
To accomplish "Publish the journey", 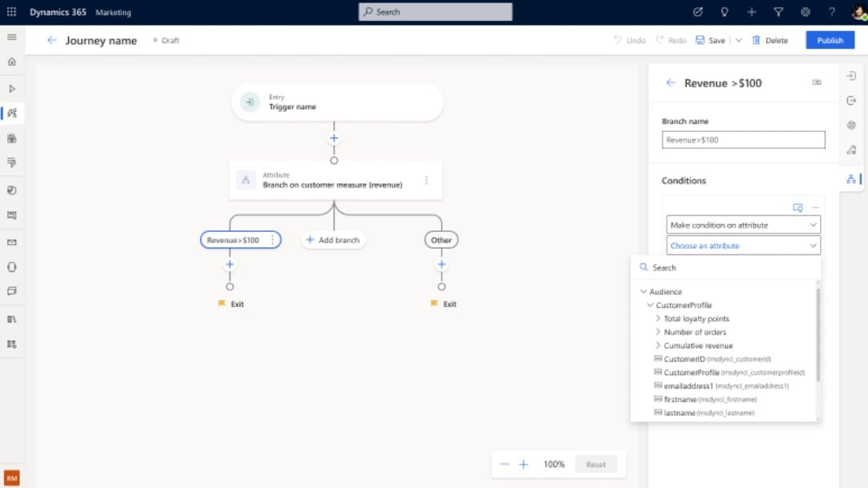I will pos(830,40).
